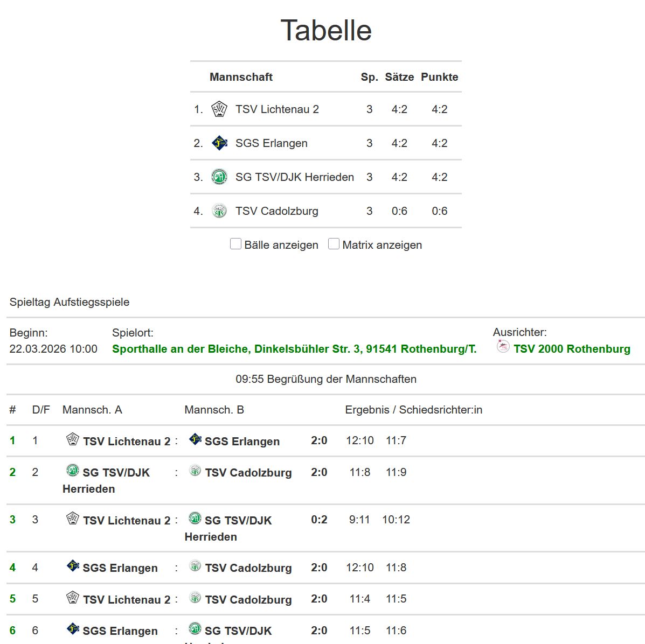The height and width of the screenshot is (644, 645).
Task: Click TSV Cadolzburg logo in match 2
Action: (195, 471)
